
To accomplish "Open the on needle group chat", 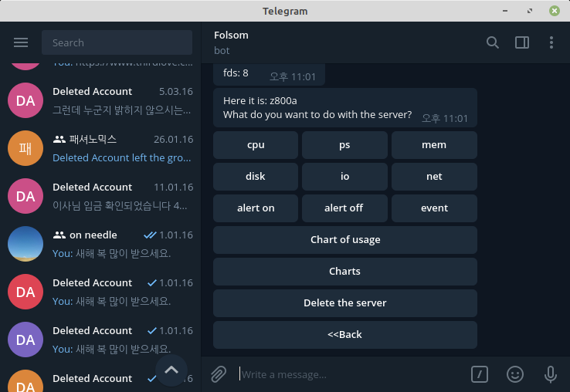I will 100,244.
